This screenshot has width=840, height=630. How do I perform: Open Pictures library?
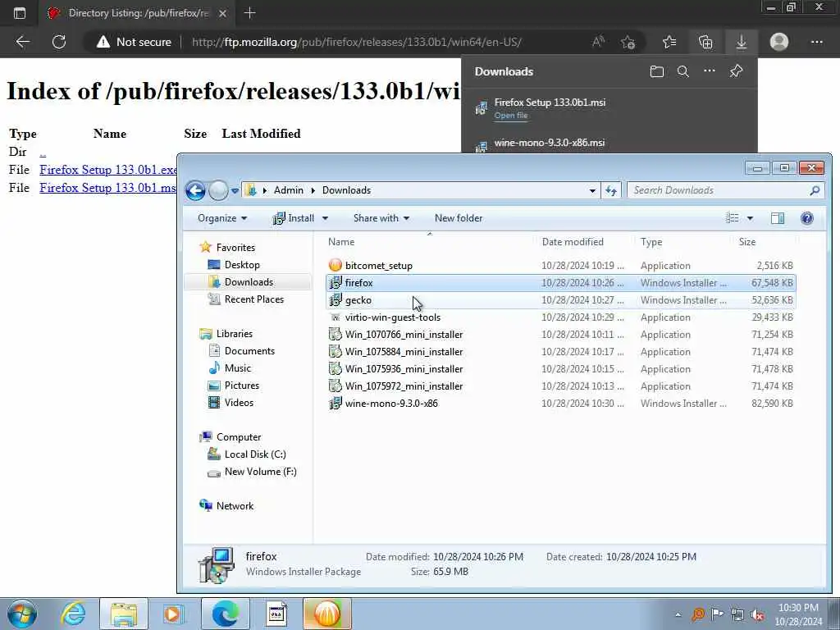click(242, 386)
